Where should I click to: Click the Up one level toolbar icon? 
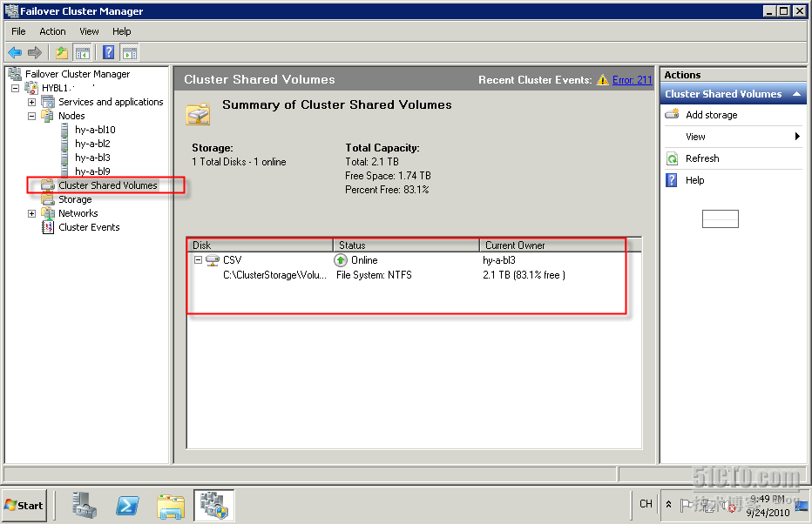click(x=62, y=52)
